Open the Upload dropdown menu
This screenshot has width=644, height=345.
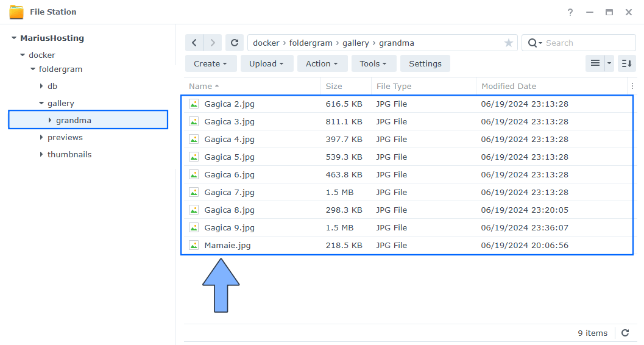click(266, 63)
